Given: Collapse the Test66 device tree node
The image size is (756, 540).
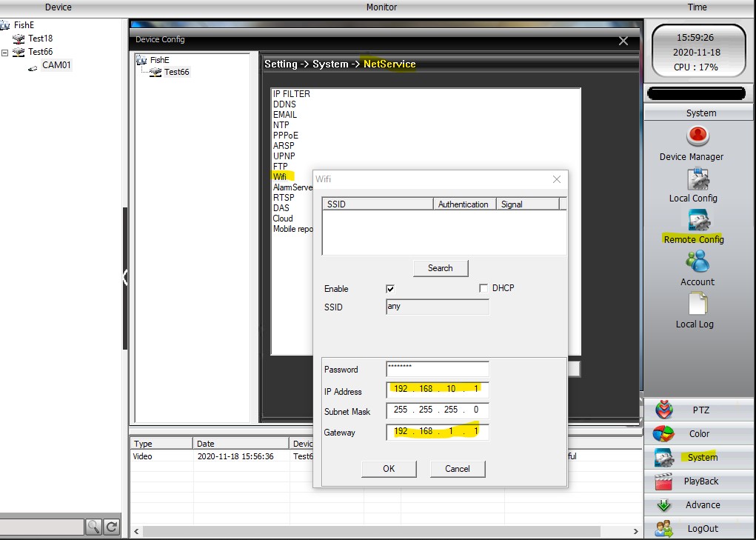Looking at the screenshot, I should (5, 53).
